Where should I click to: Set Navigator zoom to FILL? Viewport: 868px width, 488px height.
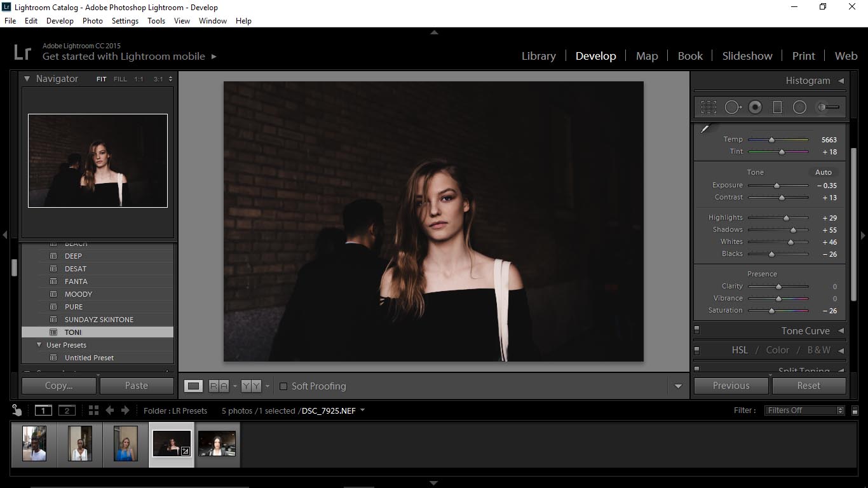click(120, 79)
